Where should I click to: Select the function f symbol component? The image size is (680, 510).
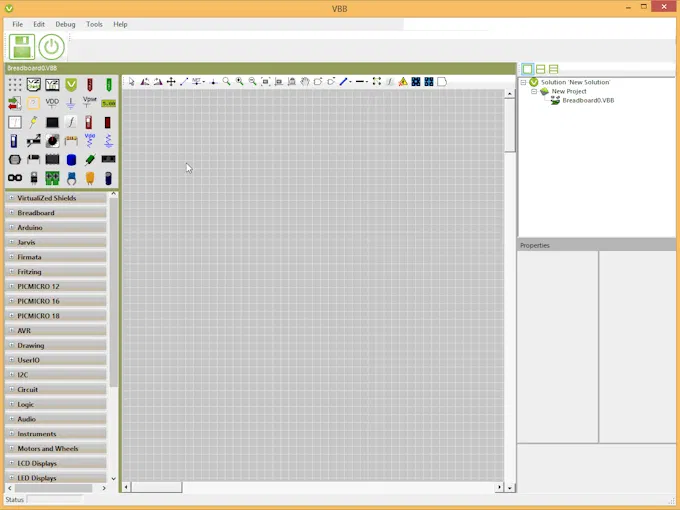(x=71, y=122)
